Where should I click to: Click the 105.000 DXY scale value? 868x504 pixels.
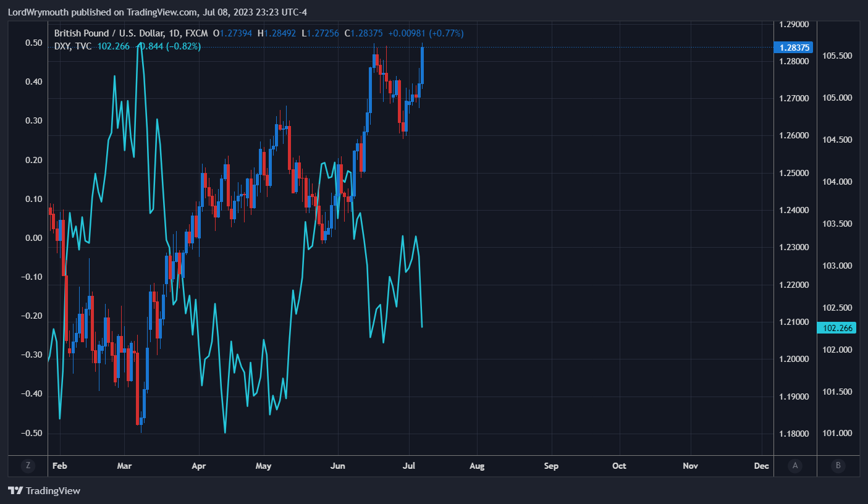point(836,98)
